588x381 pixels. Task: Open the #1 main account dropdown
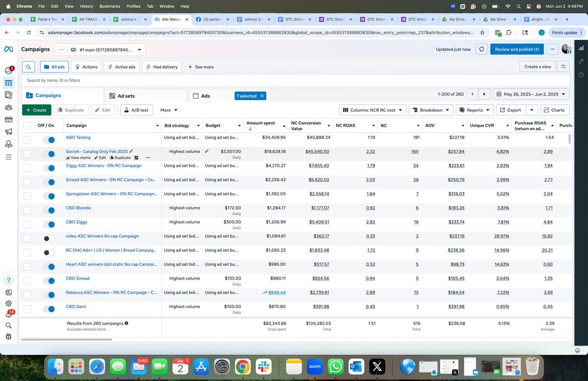[99, 50]
